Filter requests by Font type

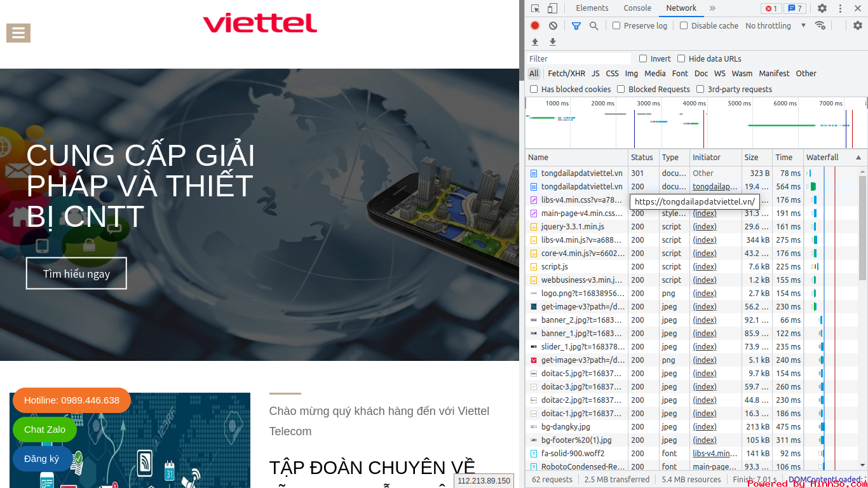coord(680,74)
